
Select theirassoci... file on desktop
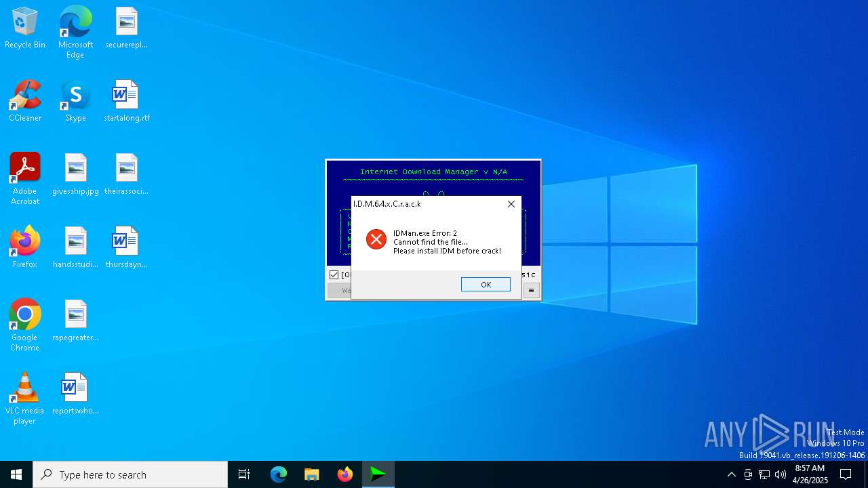coord(126,175)
